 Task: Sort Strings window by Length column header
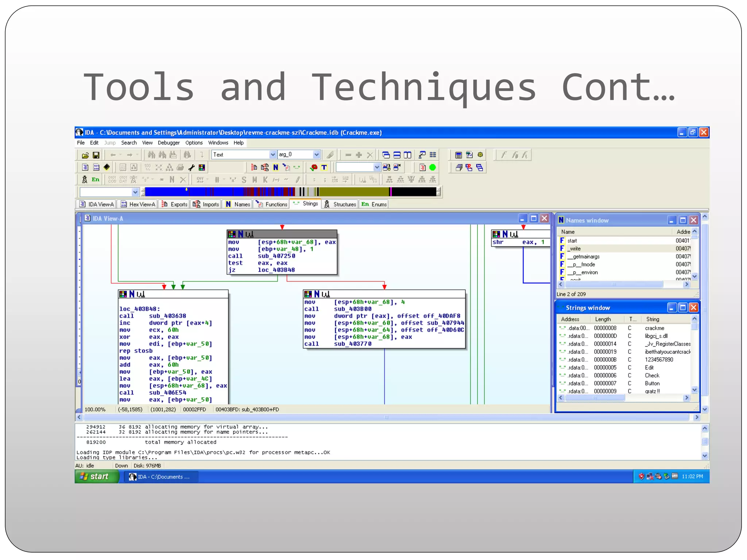coord(607,319)
